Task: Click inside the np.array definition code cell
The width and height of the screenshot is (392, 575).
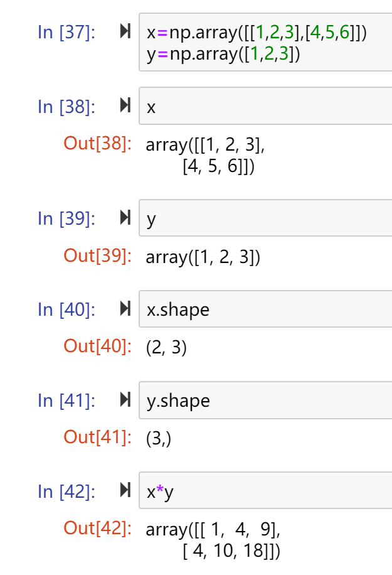Action: click(265, 42)
